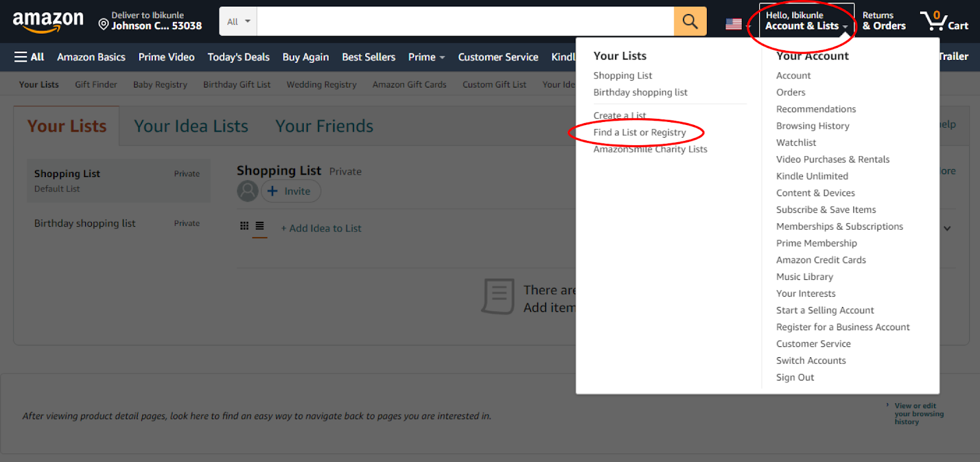
Task: Open Video Purchases & Rentals
Action: (832, 159)
